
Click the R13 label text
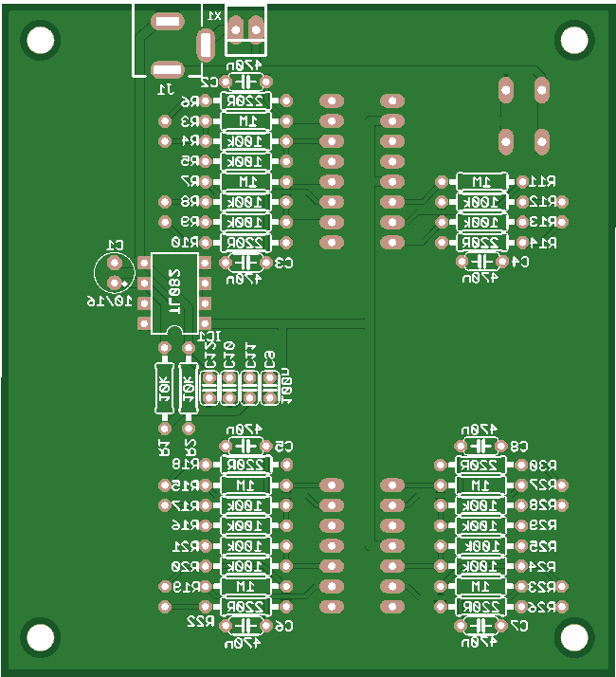click(543, 222)
